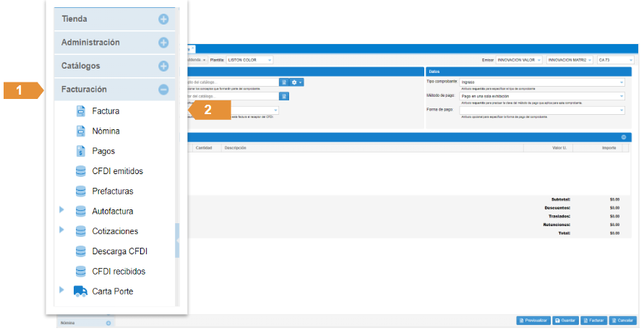Open the Método de pago dropdown
644x333 pixels.
[542, 96]
